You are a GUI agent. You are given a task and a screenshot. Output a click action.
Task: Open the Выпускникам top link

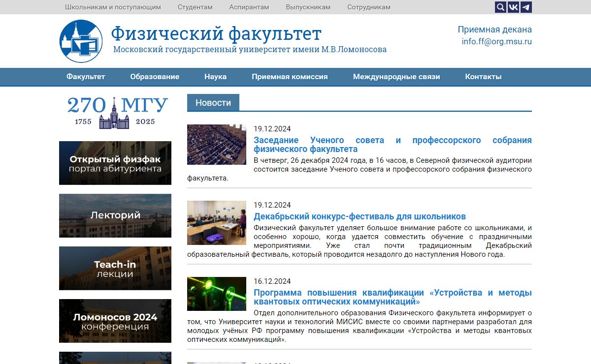pyautogui.click(x=308, y=7)
